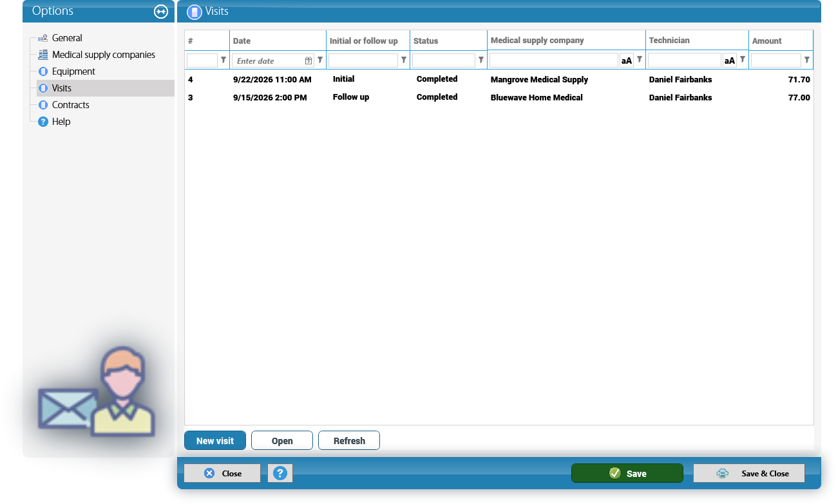Open the General options section
This screenshot has height=504, width=836.
(67, 38)
